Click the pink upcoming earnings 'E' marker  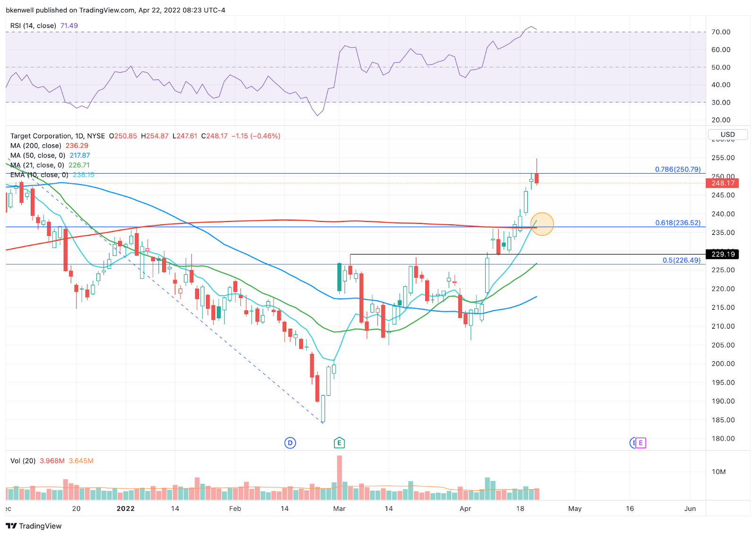point(641,443)
